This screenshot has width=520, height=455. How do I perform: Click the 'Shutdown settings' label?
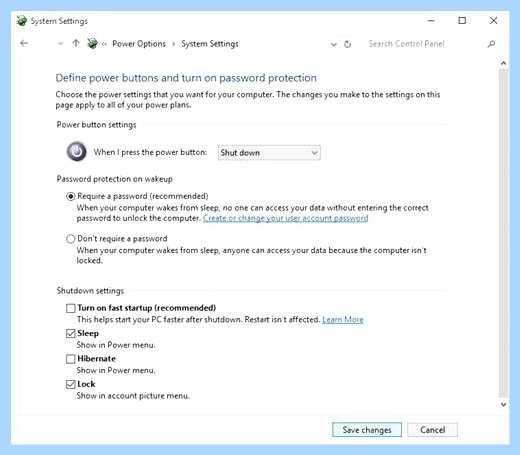[90, 291]
